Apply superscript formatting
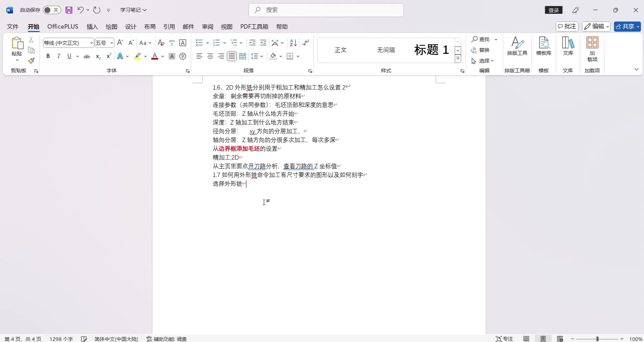 pos(108,56)
